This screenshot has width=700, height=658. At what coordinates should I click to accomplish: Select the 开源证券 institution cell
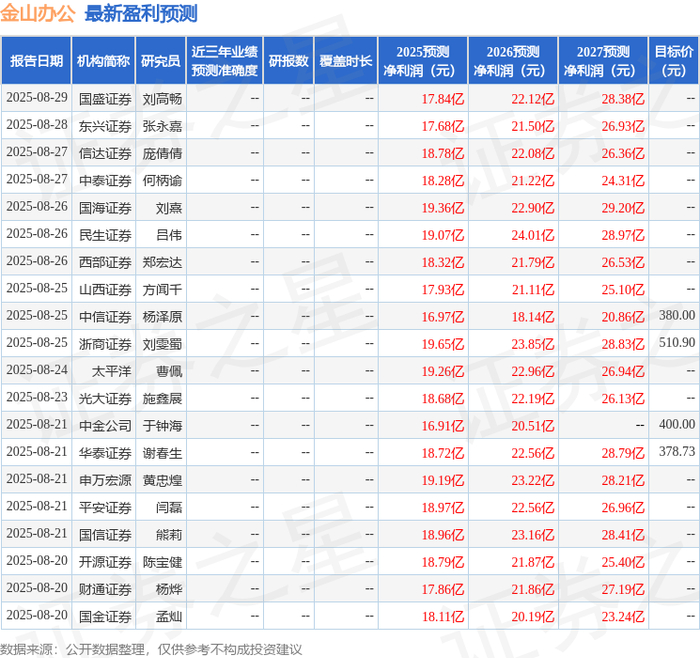(x=105, y=562)
